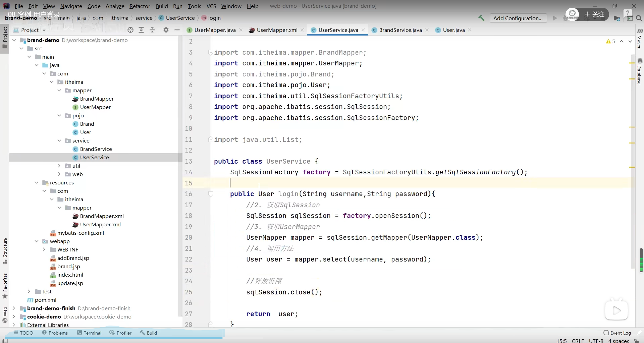Open the Profiler tool window

click(120, 333)
